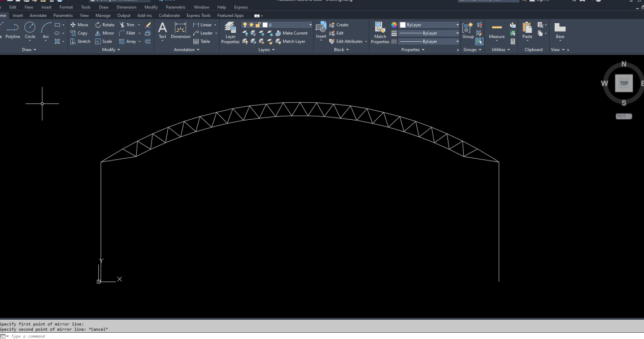Open the Parametric ribbon tab
Viewport: 644px width, 339px height.
[x=63, y=16]
